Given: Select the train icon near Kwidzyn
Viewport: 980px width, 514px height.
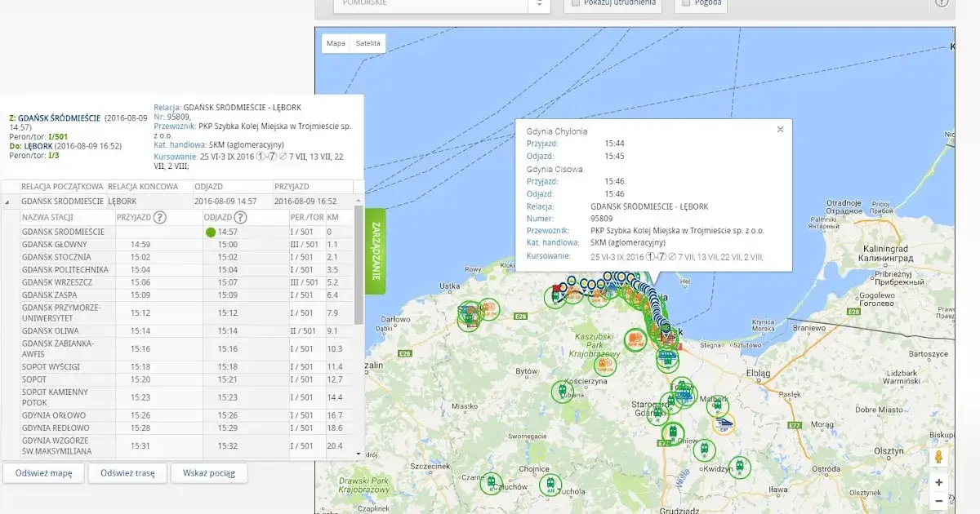Looking at the screenshot, I should coord(742,467).
